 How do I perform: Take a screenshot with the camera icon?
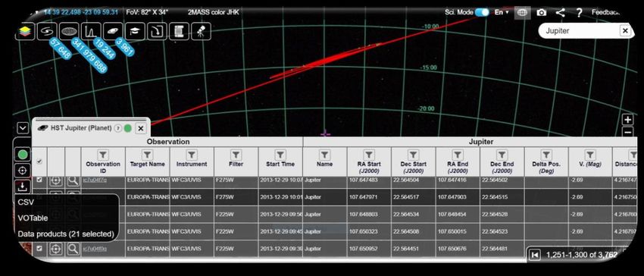coord(542,12)
